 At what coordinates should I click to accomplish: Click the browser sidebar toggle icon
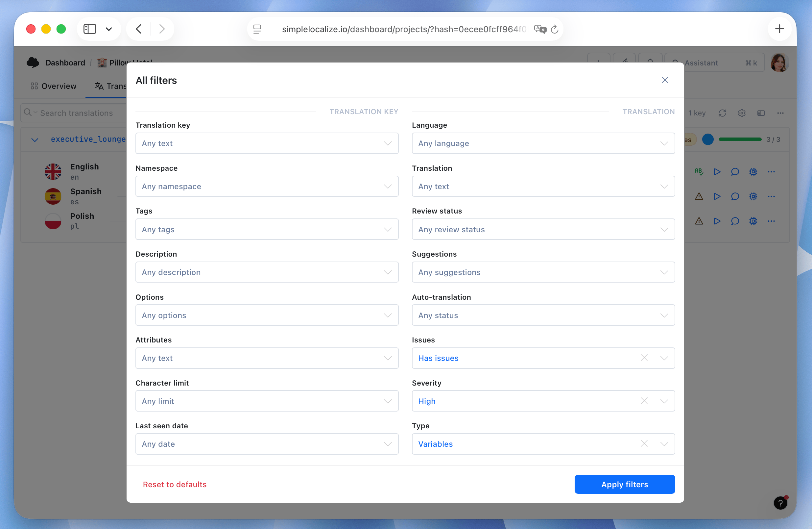pos(90,29)
